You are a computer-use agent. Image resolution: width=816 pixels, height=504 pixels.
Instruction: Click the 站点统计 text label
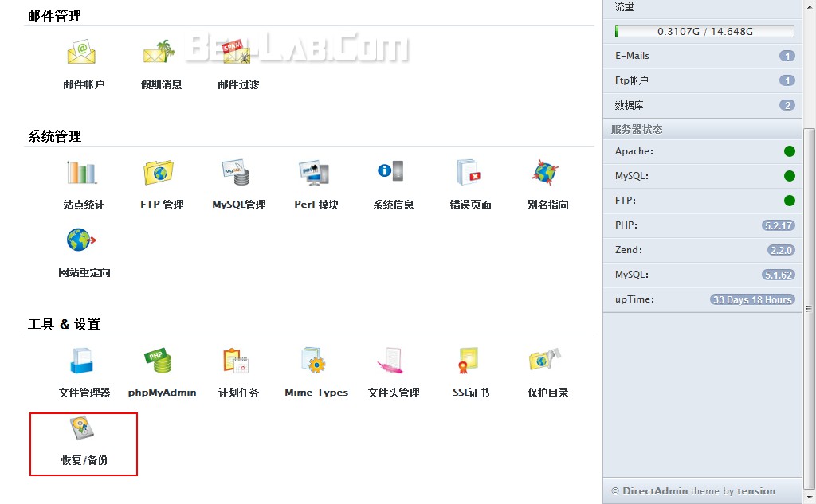pos(84,205)
